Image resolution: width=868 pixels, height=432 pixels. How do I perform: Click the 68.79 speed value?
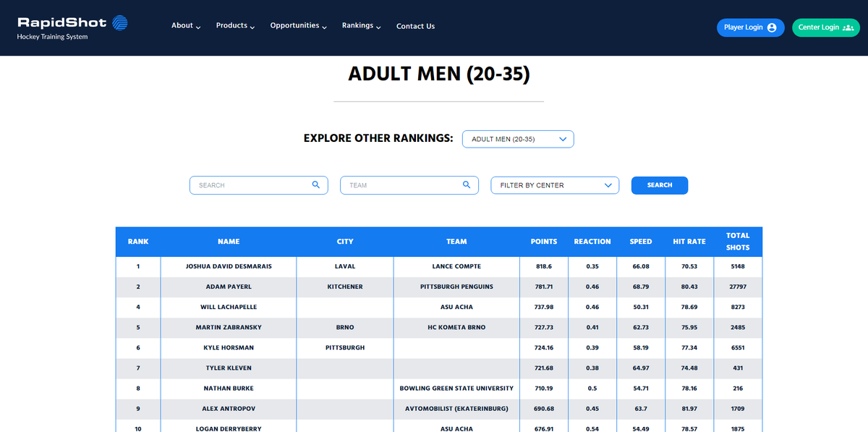point(641,287)
